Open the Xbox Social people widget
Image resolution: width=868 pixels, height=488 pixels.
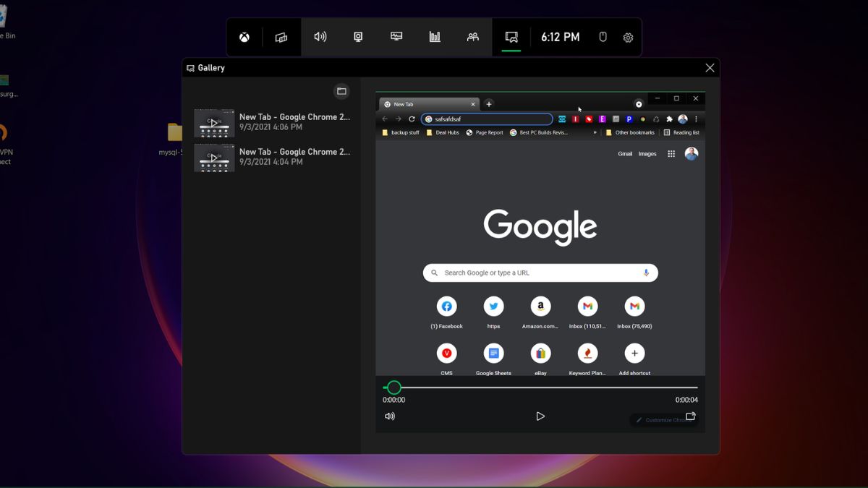[473, 37]
